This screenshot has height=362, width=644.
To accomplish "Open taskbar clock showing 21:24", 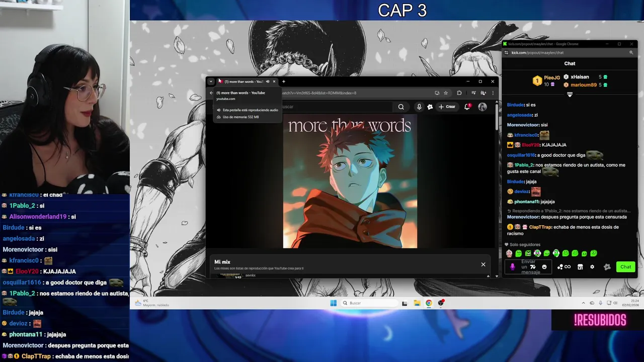I will (x=630, y=303).
